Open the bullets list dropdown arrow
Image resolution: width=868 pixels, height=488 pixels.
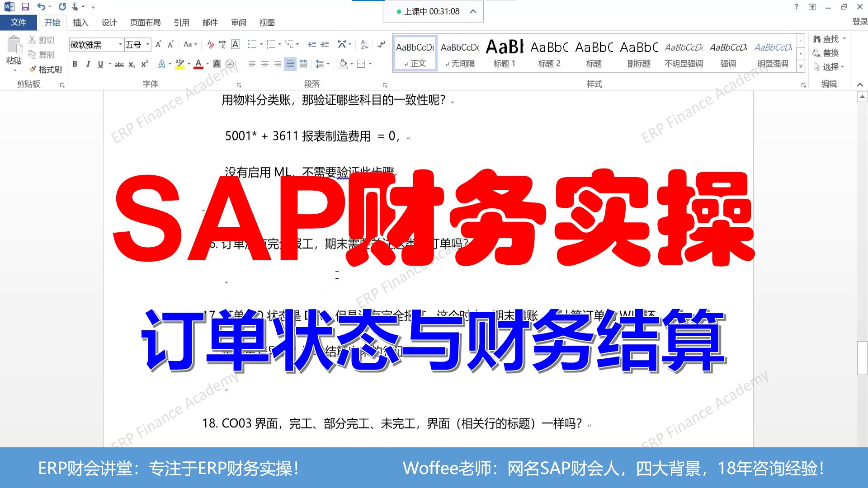click(261, 44)
